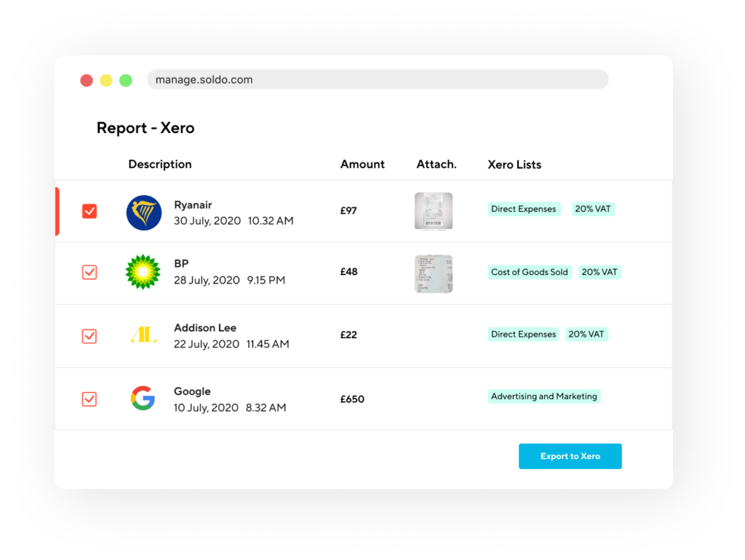This screenshot has width=745, height=560.
Task: Click Export to Xero button
Action: click(x=570, y=456)
